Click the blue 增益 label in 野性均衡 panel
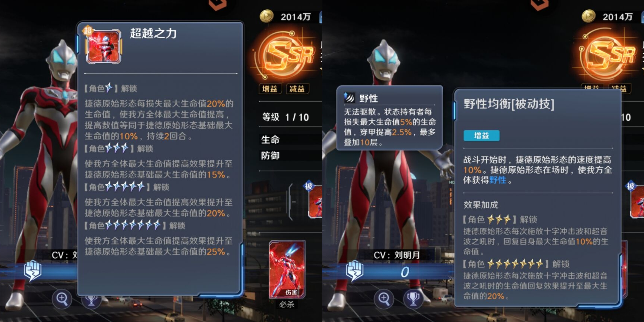This screenshot has width=644, height=322. (x=481, y=136)
